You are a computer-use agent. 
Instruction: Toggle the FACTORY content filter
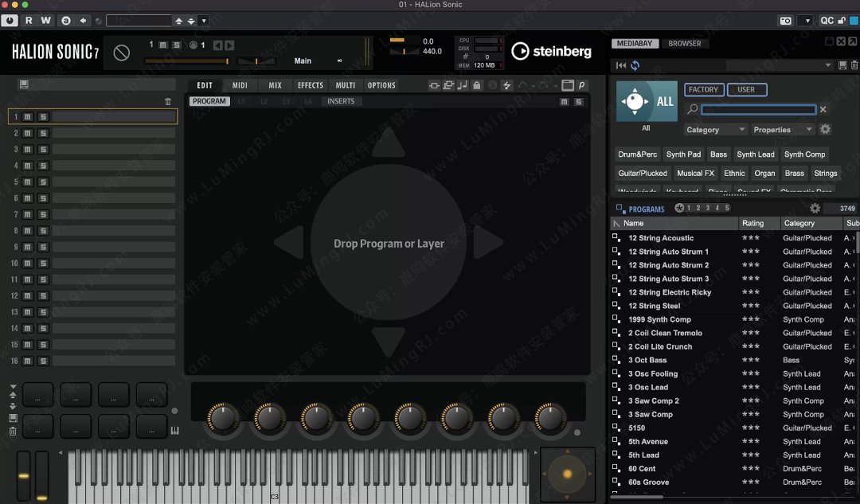pyautogui.click(x=703, y=90)
